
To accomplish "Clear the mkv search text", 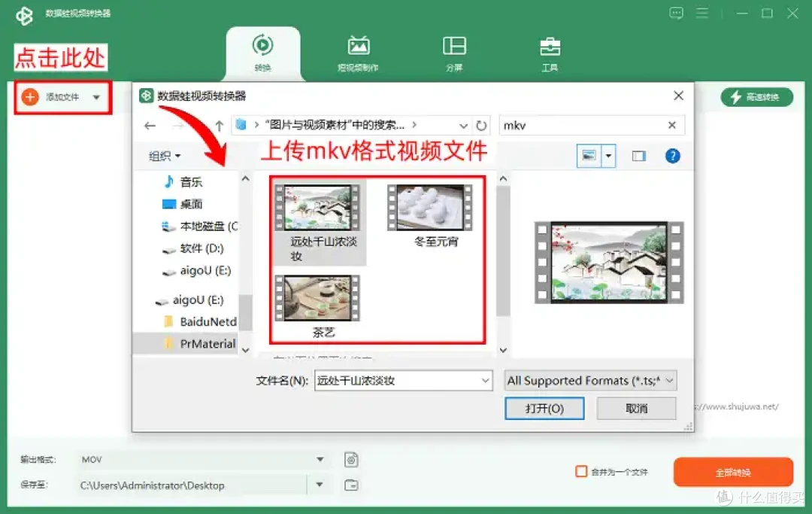I will click(671, 125).
